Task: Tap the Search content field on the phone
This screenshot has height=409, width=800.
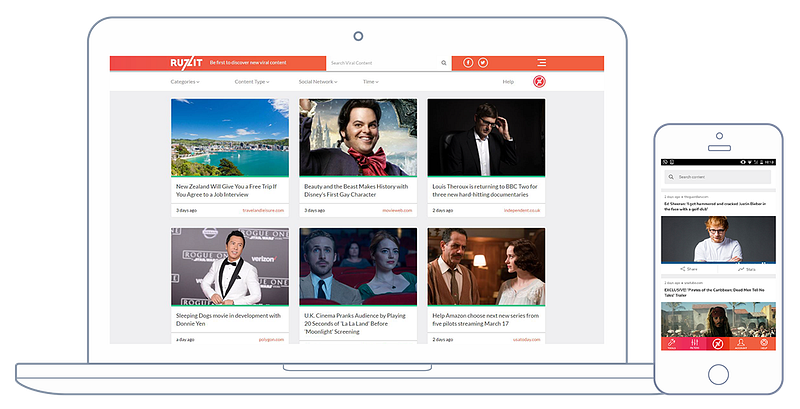Action: tap(718, 177)
